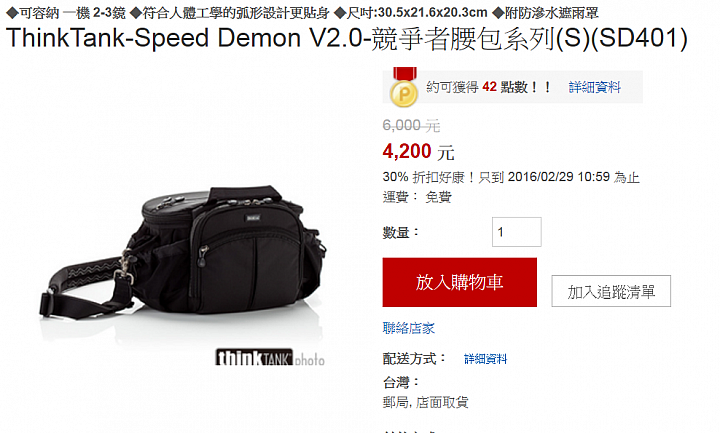
Task: Click the 數量 quantity label
Action: (401, 232)
